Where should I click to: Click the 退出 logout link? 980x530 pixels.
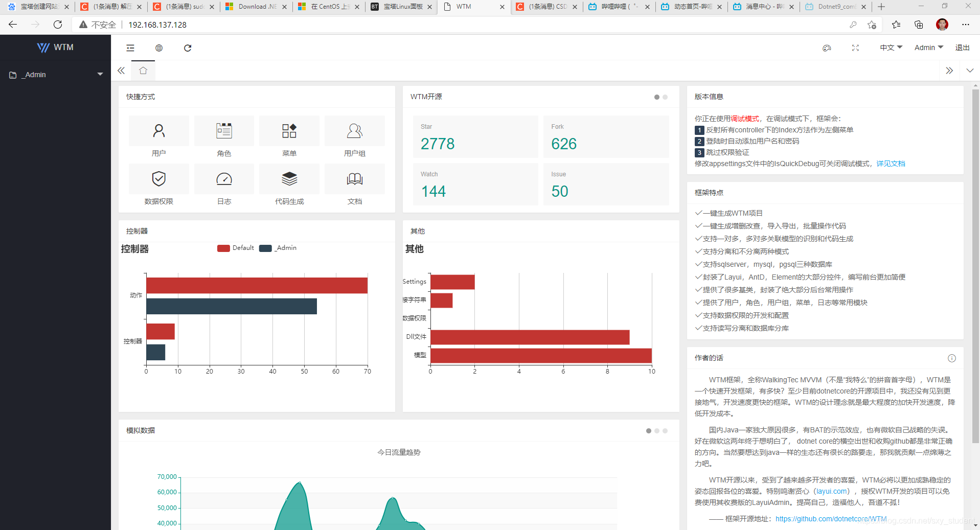[x=962, y=48]
